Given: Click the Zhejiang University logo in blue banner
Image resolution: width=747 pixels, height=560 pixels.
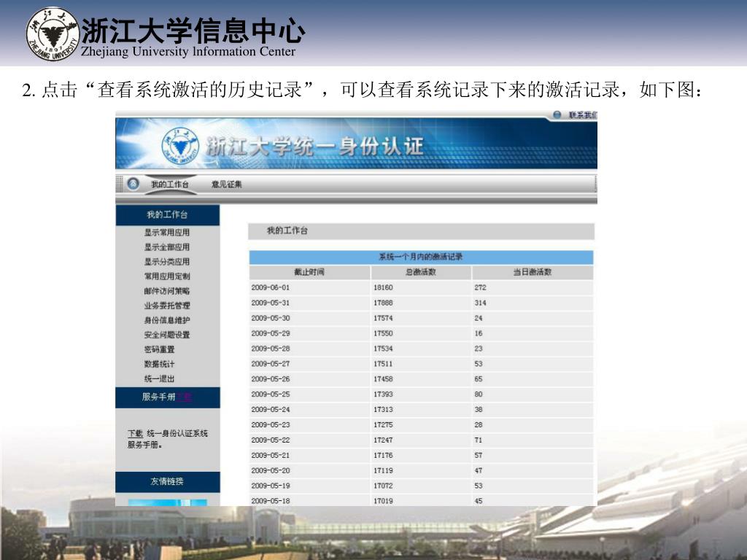Looking at the screenshot, I should pos(180,145).
